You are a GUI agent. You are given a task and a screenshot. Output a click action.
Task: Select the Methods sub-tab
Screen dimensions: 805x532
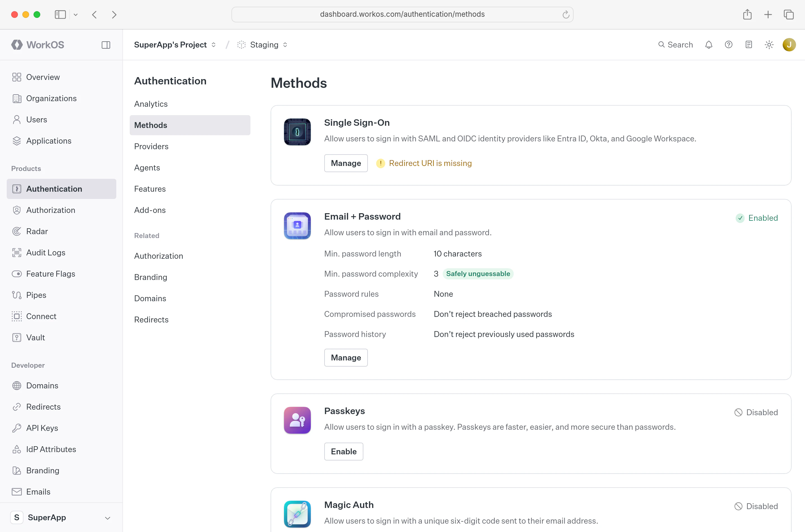pos(190,125)
